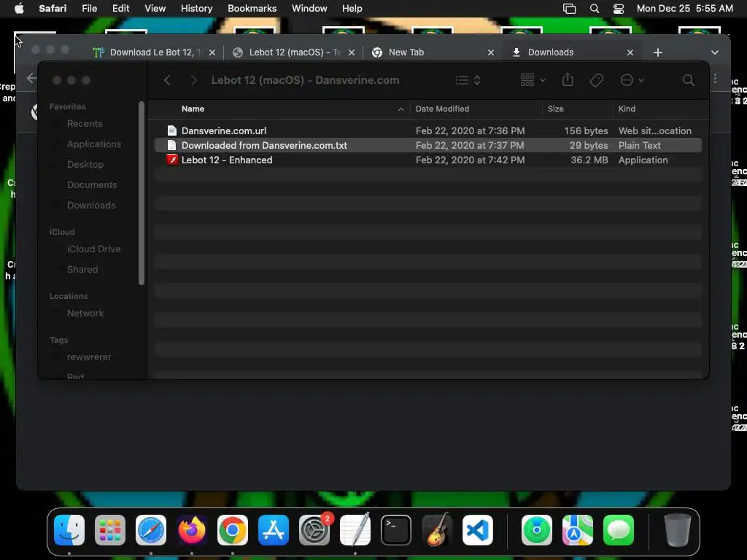
Task: Open System Settings with badge in Dock
Action: pos(314,530)
